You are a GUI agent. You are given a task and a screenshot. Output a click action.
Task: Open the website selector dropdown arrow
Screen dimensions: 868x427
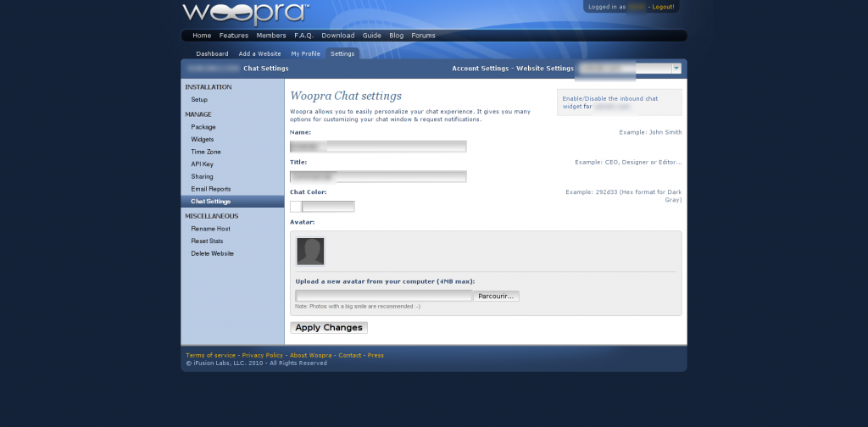676,69
